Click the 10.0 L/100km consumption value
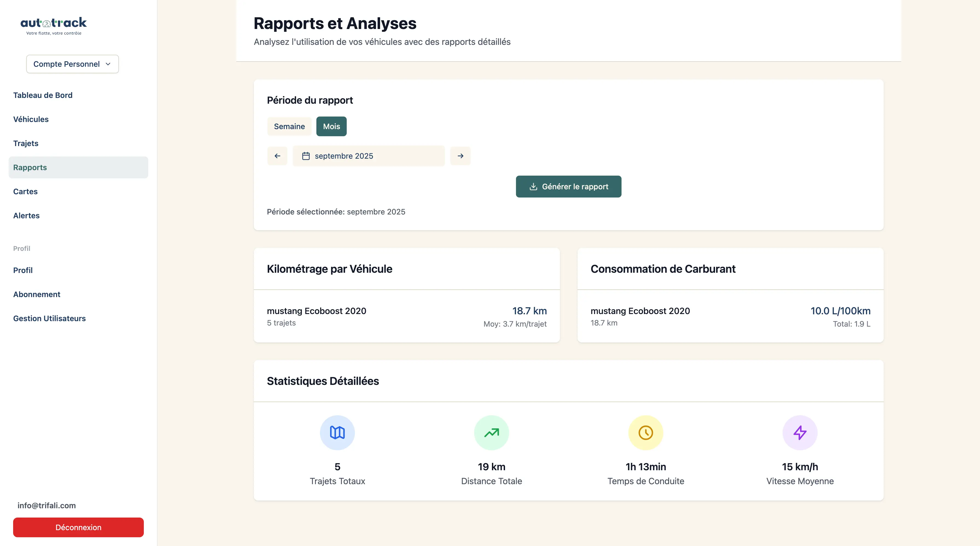The image size is (980, 546). pos(840,311)
